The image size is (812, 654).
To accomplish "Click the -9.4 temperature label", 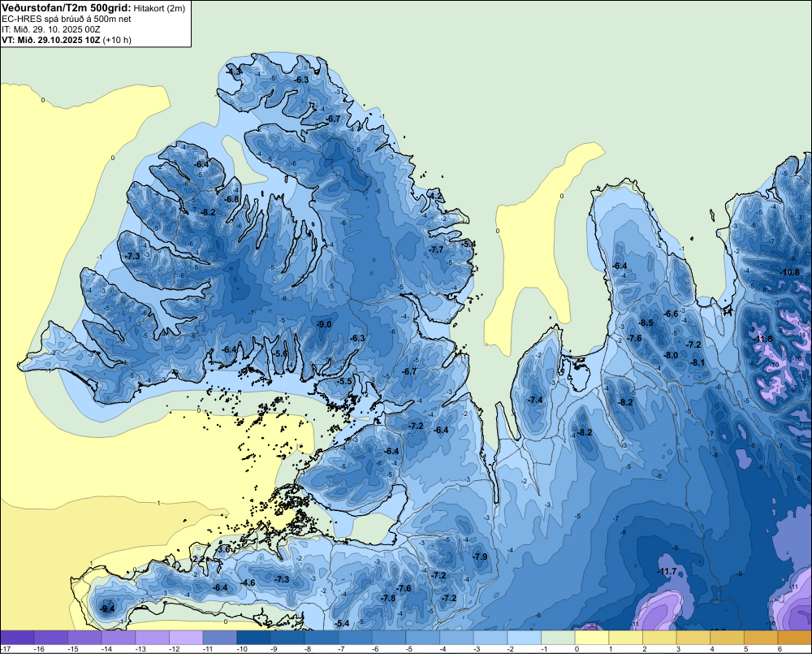I will [108, 609].
